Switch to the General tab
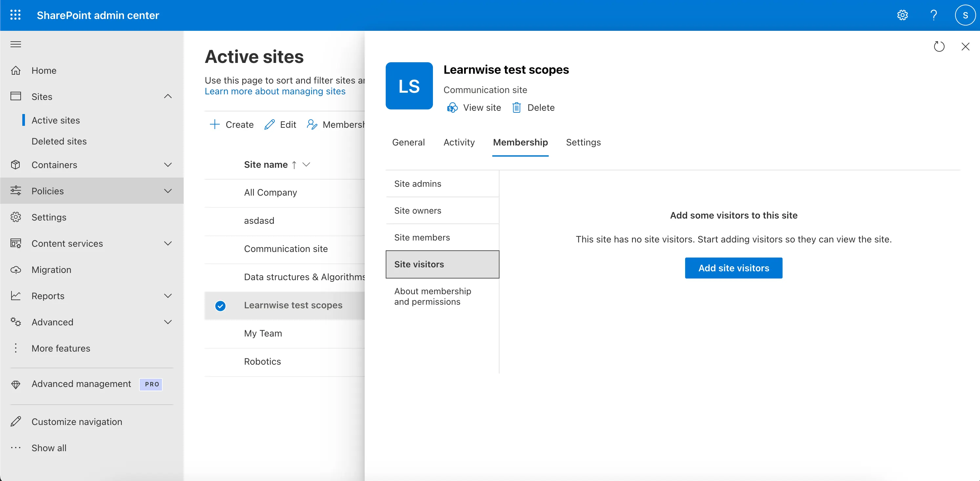 408,143
